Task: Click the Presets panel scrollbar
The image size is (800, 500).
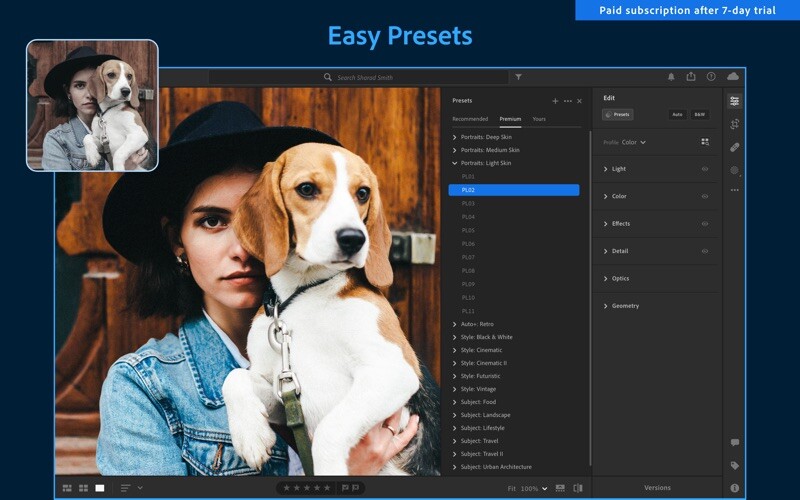Action: pos(590,297)
